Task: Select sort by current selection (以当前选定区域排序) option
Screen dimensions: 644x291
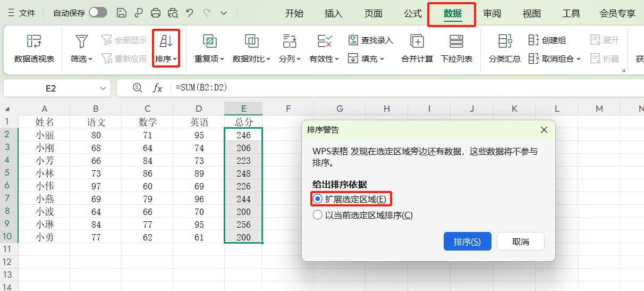Action: (318, 215)
